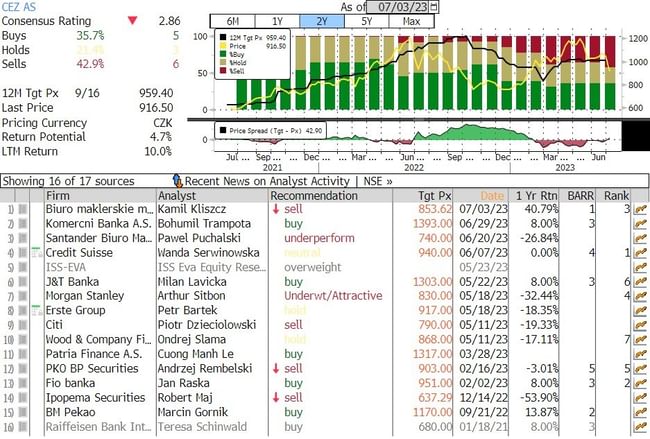Click the Recent News analyst activity icon
650x439 pixels.
click(x=178, y=181)
